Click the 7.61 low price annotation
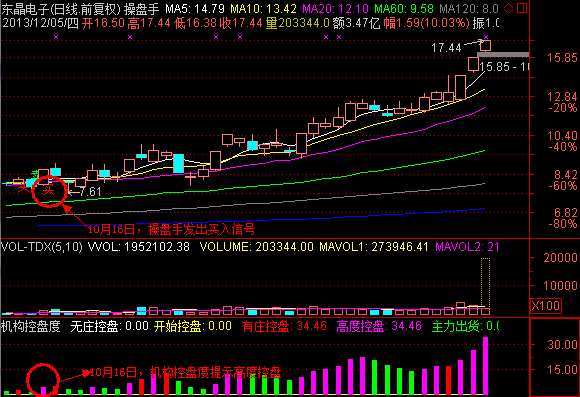Image resolution: width=580 pixels, height=397 pixels. pos(90,192)
